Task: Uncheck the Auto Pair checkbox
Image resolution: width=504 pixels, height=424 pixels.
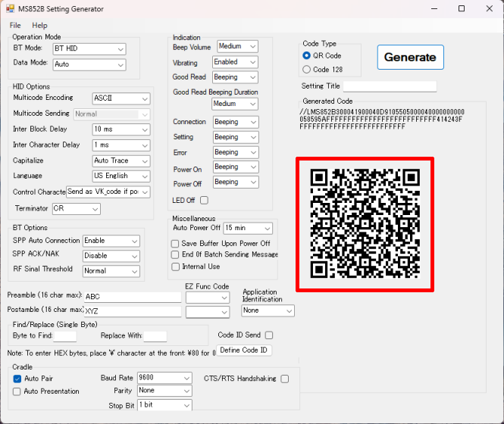Action: click(x=17, y=378)
